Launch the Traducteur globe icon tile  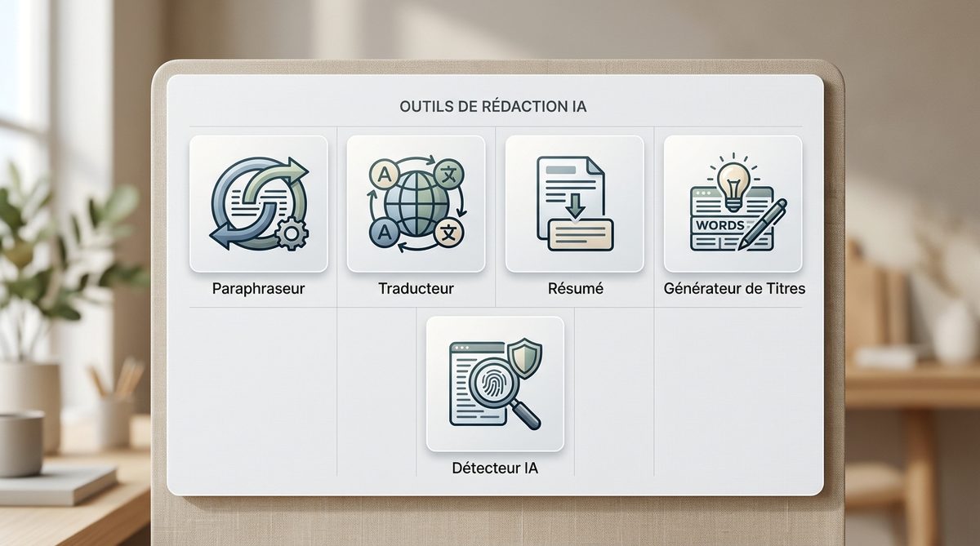[416, 203]
